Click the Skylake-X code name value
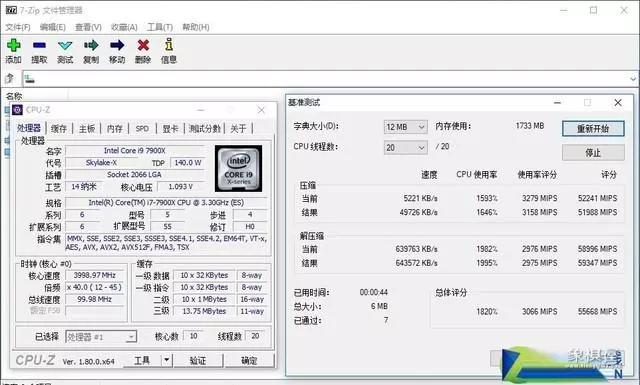 point(102,162)
